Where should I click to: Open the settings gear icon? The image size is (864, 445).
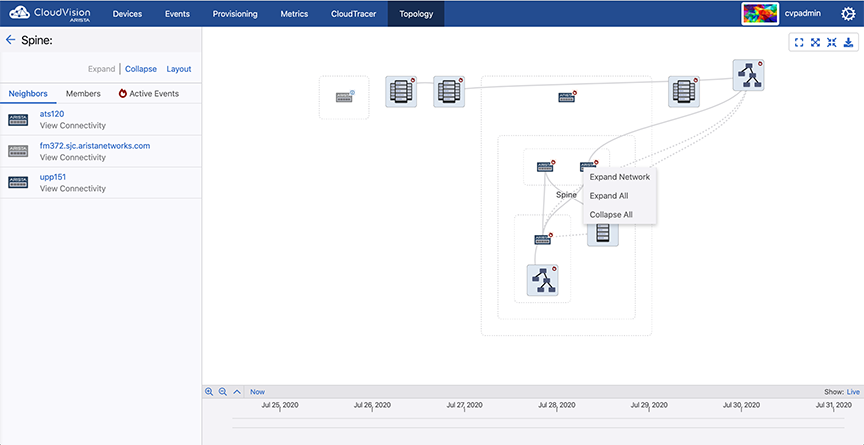pos(848,14)
